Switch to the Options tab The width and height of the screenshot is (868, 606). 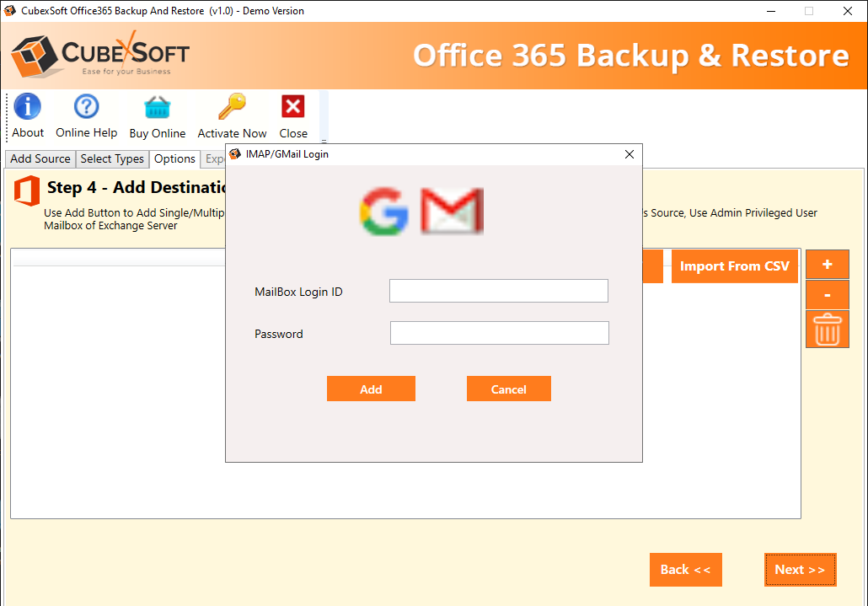point(175,158)
